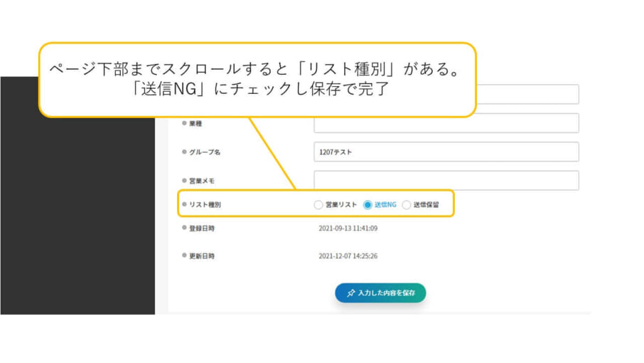Viewport: 644px width, 363px height.
Task: Click into the 業種 input field
Action: tap(446, 123)
